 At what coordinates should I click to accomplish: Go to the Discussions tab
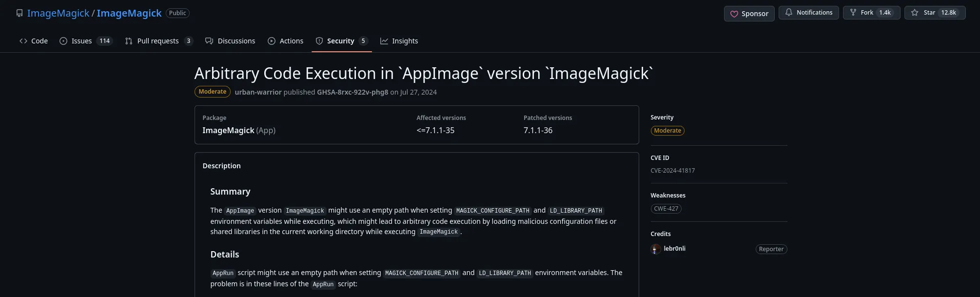[x=230, y=41]
